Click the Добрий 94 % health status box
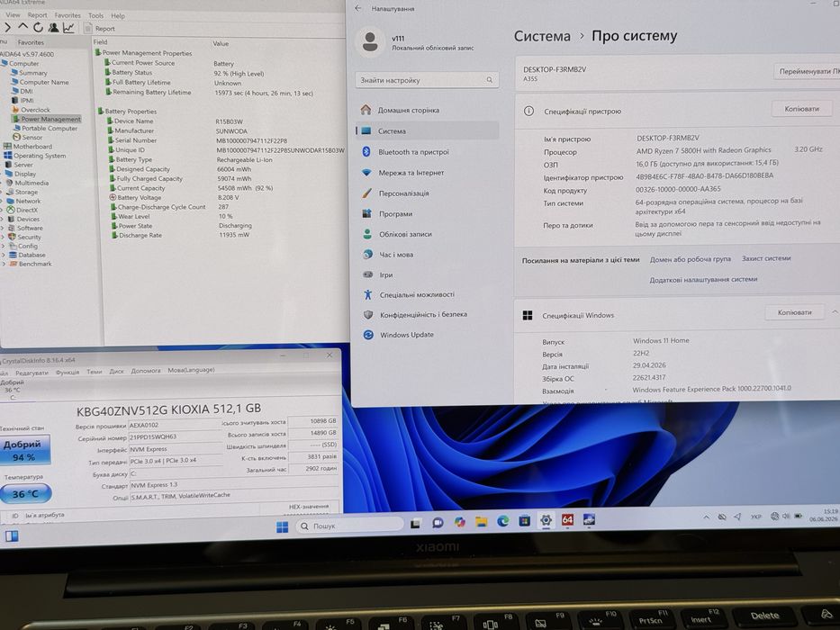 click(x=24, y=449)
